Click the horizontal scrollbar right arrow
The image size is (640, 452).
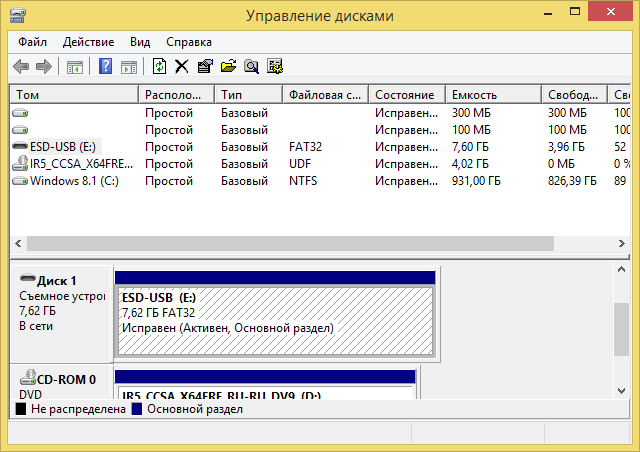tap(622, 244)
